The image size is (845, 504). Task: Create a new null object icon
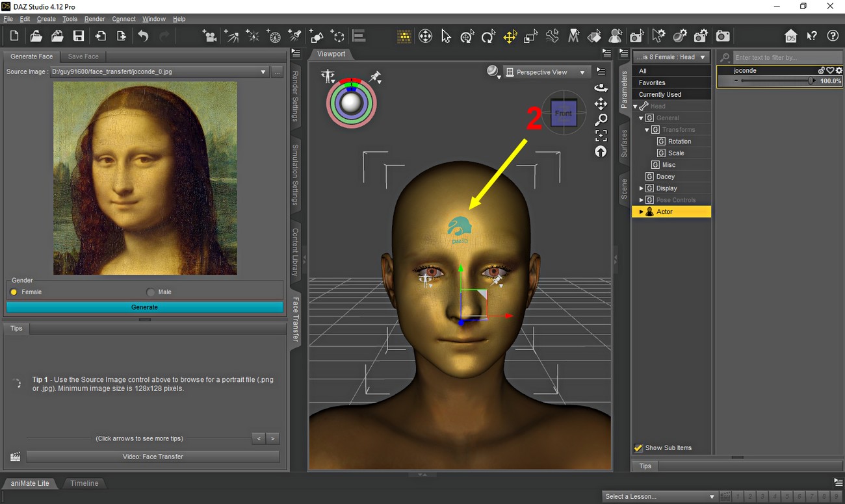(x=337, y=36)
